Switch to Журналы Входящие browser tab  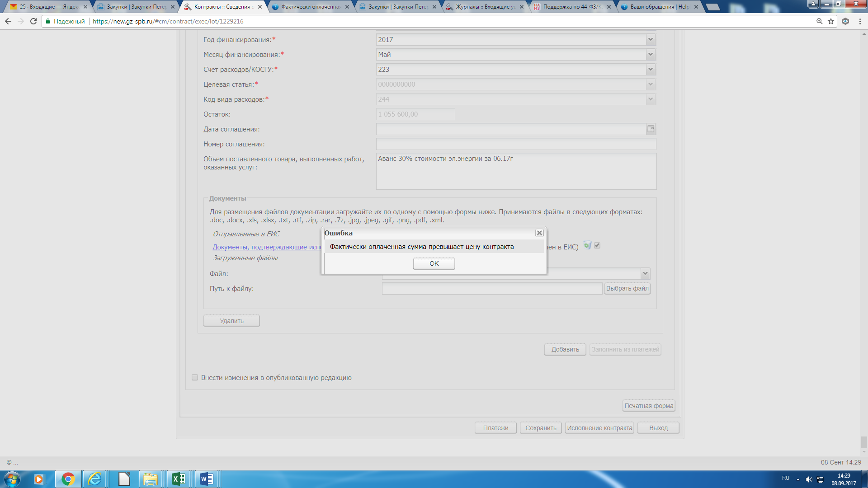point(485,7)
